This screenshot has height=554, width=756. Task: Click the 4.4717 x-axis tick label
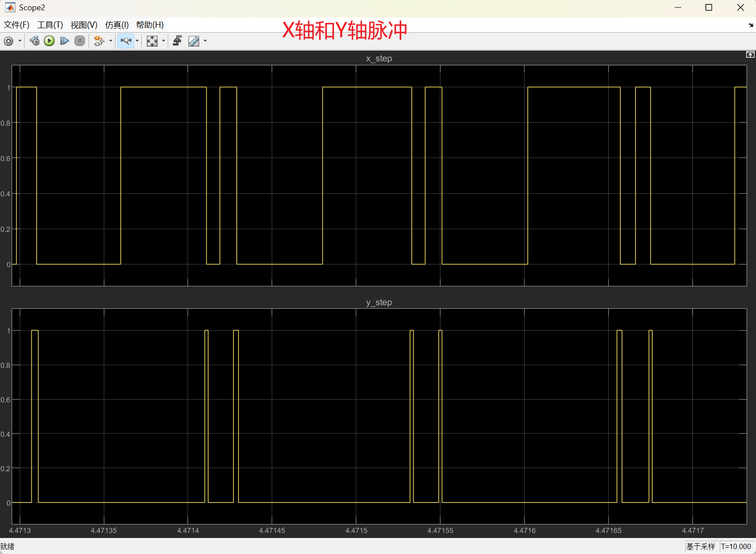693,531
